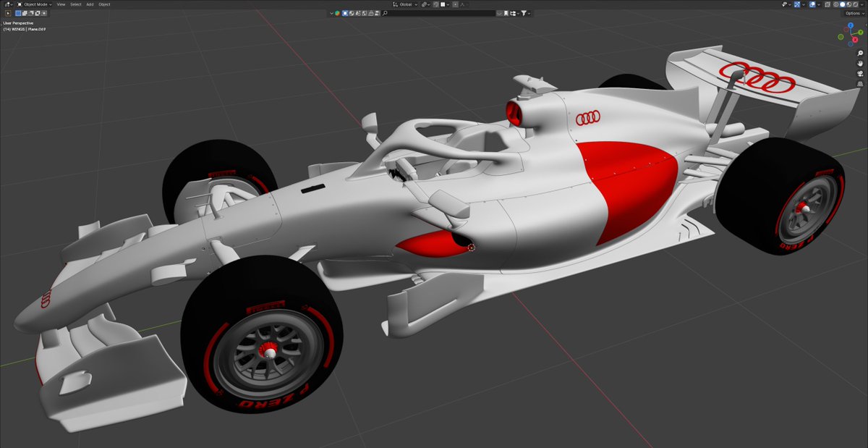Click the negative Z blue gizmo circle

click(851, 44)
